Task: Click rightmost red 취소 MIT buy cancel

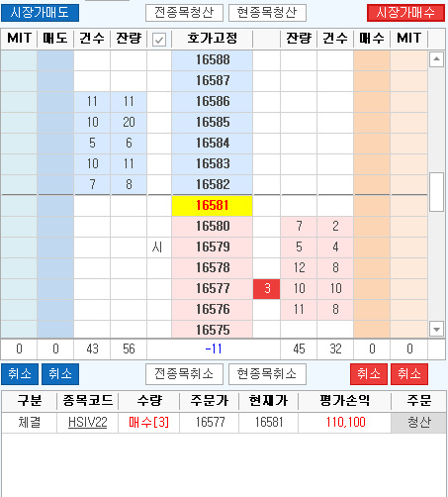Action: point(409,374)
